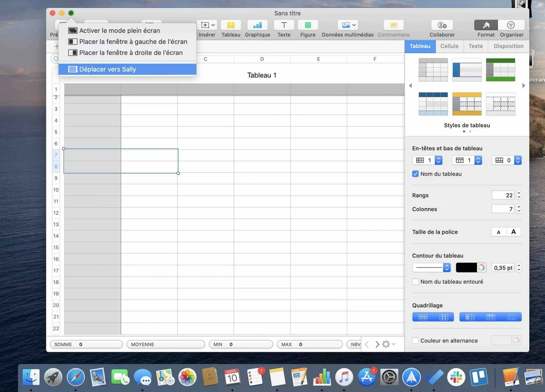Adjust the Colonnes stepper arrows
Image resolution: width=545 pixels, height=392 pixels.
tap(519, 209)
